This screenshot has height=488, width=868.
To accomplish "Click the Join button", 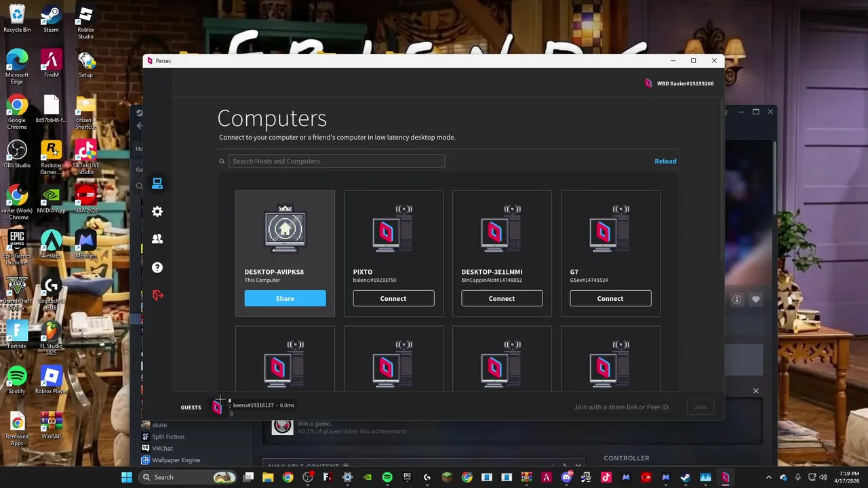I will point(700,407).
